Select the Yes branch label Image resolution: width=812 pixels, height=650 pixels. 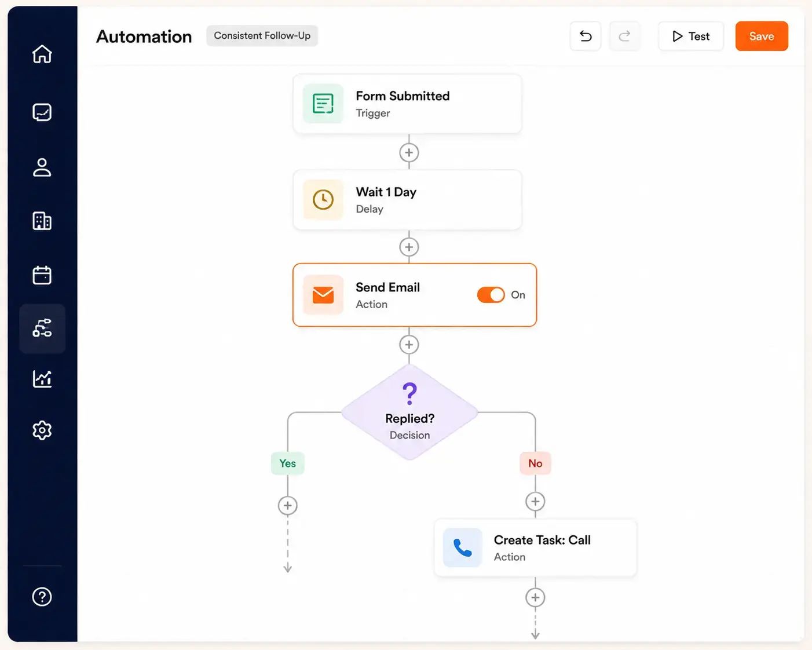288,463
